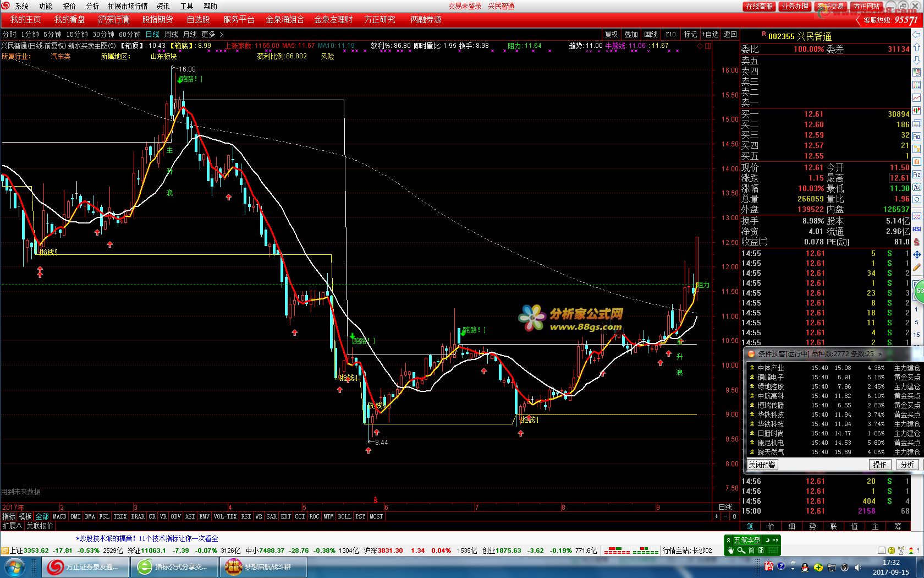This screenshot has height=578, width=924.
Task: Click the RSI indicator icon in sidebar
Action: (917, 229)
